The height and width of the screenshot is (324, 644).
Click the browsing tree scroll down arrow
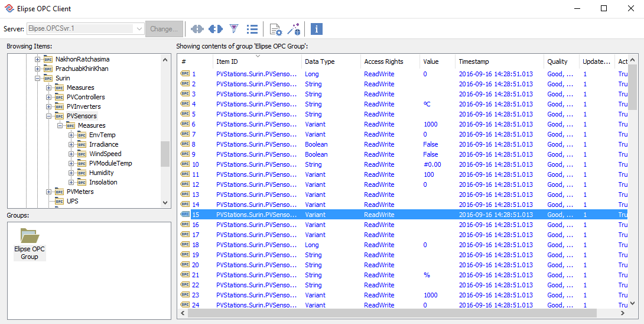(165, 202)
